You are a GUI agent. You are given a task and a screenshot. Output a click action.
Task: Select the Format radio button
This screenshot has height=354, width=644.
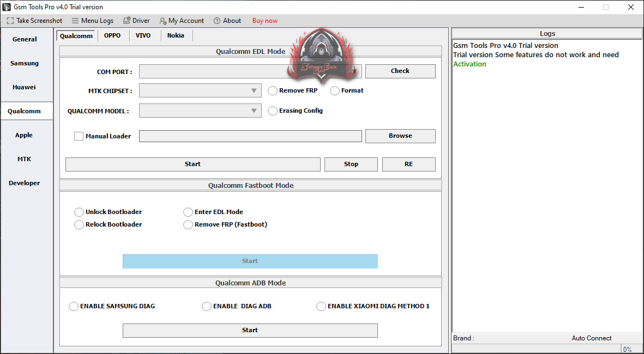[335, 90]
